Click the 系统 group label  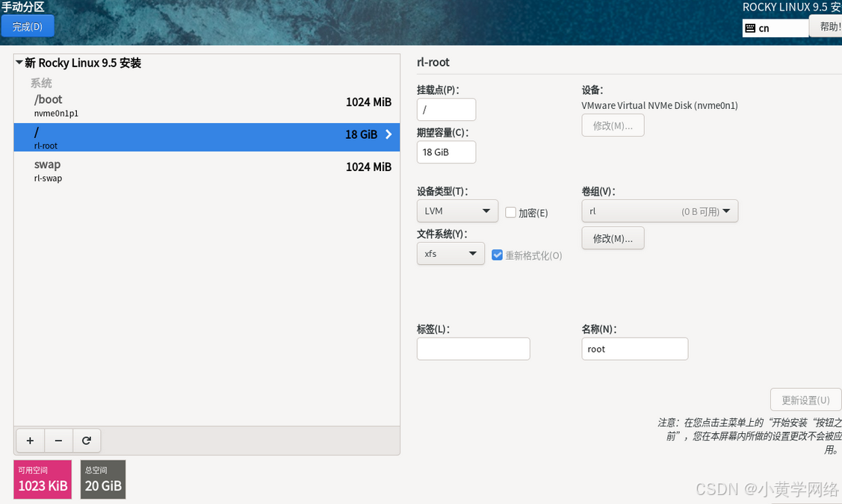pos(41,83)
